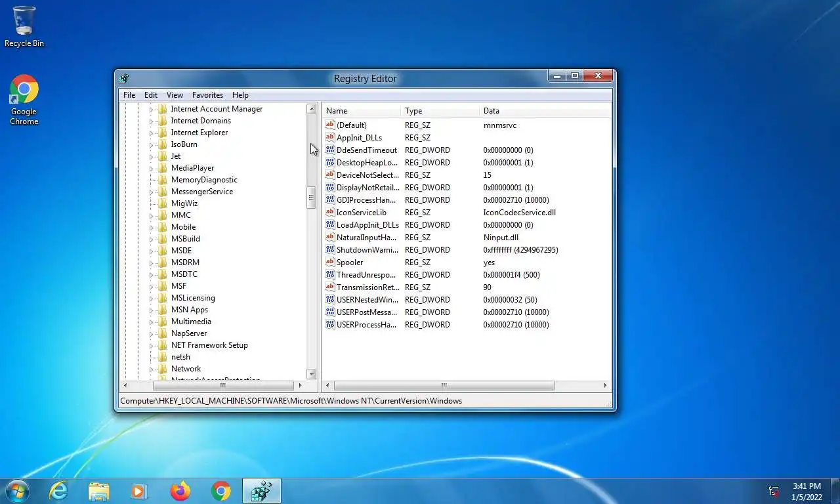
Task: Expand the IsoBurn key
Action: [151, 144]
